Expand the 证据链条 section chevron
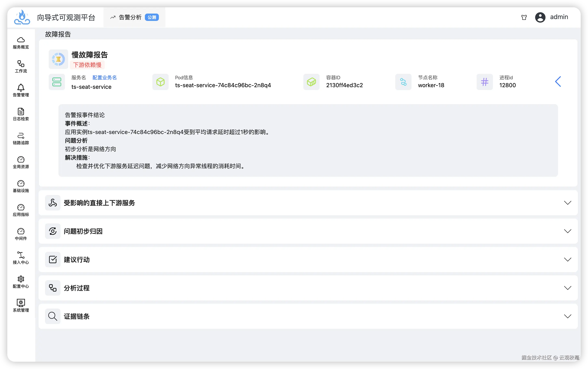This screenshot has height=369, width=588. click(x=568, y=316)
